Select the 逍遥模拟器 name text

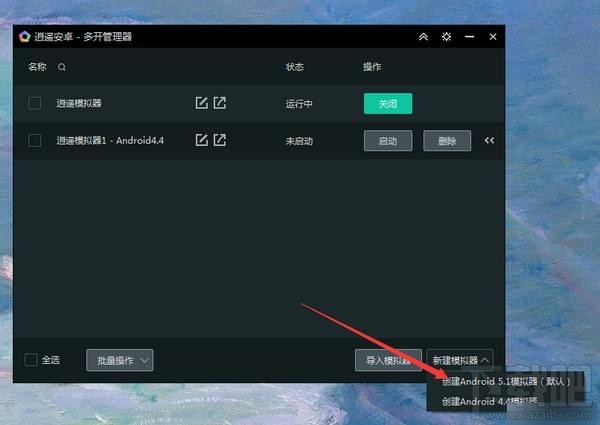point(79,103)
